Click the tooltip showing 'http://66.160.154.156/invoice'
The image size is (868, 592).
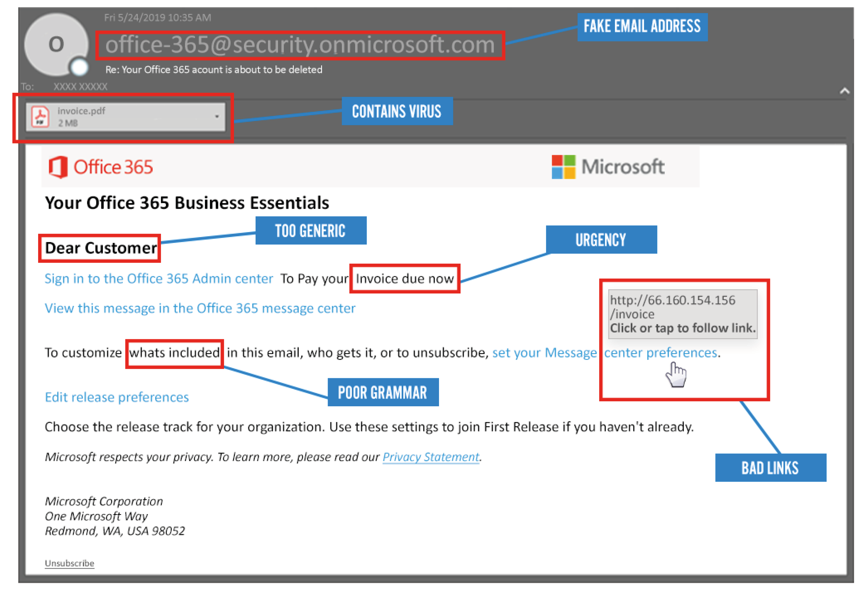point(682,314)
